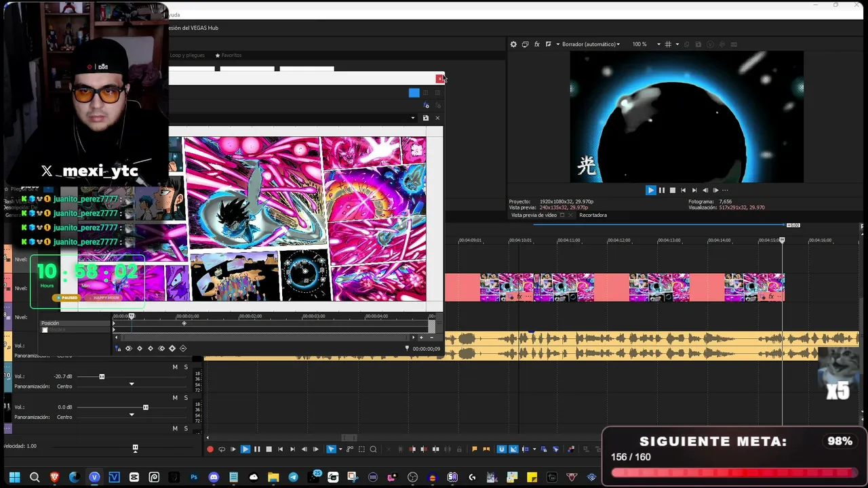Select the Zoom edit tool magnifier

pos(373,449)
